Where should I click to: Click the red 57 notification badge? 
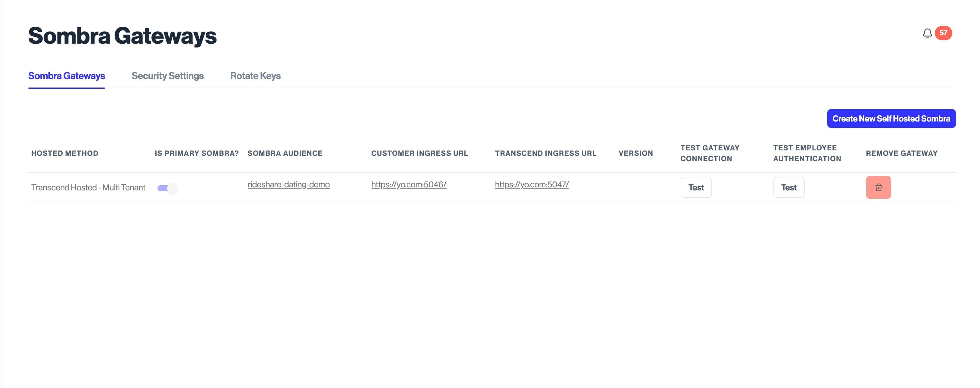tap(943, 33)
